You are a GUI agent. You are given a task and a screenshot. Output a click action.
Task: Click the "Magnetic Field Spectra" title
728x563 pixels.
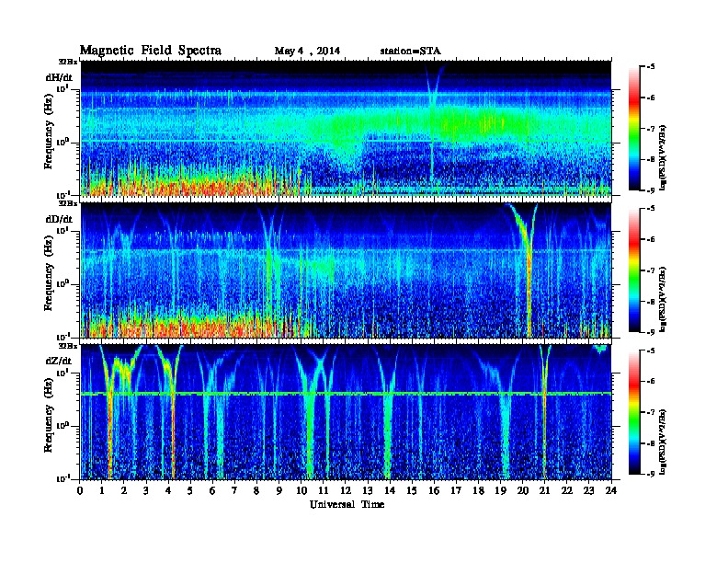coord(151,51)
